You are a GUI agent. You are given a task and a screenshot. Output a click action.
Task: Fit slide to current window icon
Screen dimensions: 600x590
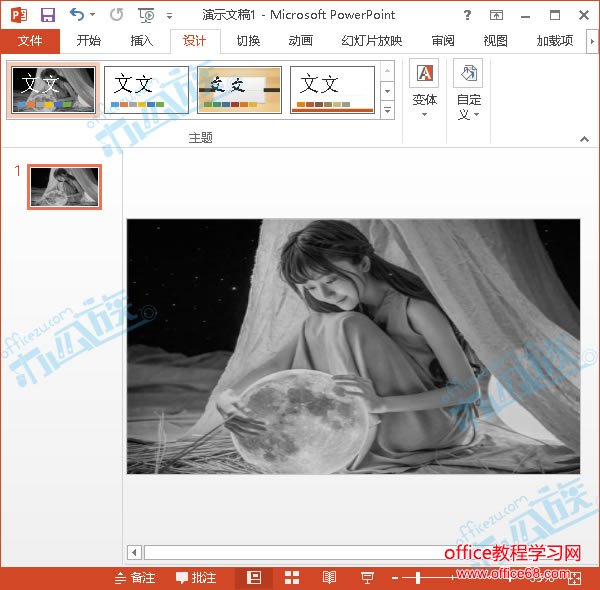(574, 579)
